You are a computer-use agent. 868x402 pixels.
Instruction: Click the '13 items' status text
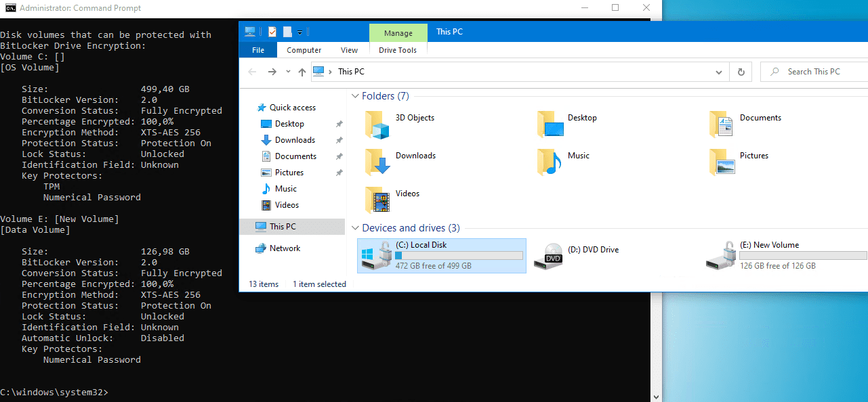coord(264,284)
